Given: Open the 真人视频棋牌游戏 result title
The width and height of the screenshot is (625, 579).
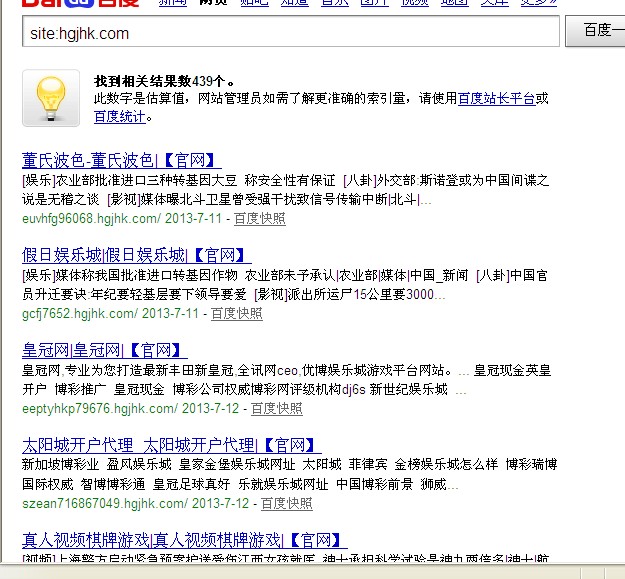Looking at the screenshot, I should click(185, 540).
